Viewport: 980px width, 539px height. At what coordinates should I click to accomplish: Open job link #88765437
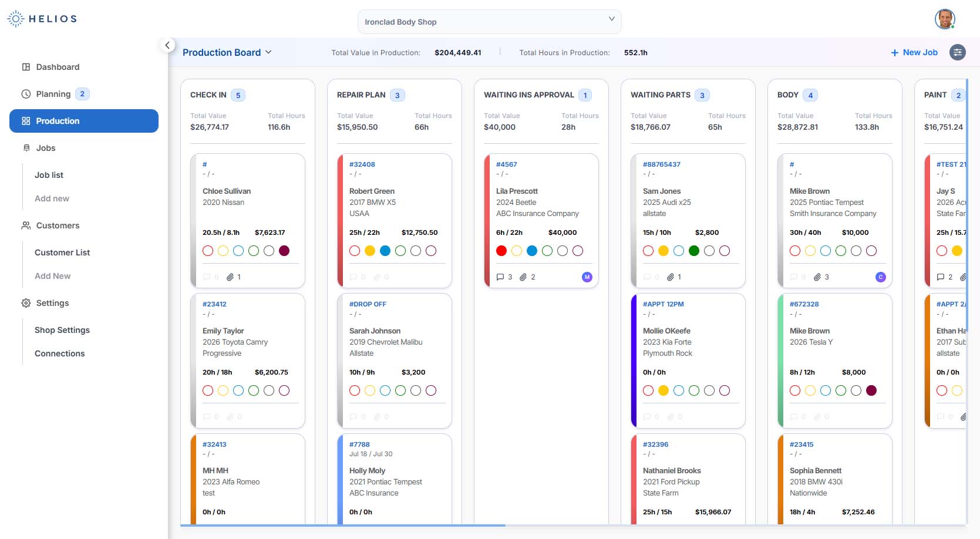point(662,164)
